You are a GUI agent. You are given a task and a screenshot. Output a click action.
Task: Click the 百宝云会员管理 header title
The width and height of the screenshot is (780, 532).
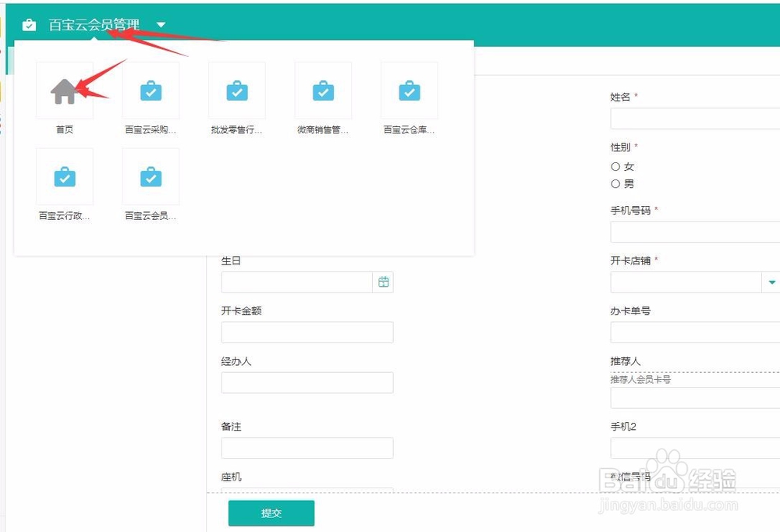[x=94, y=24]
